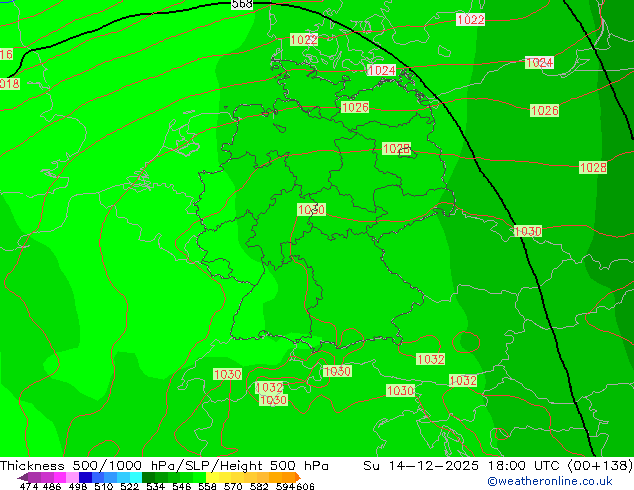The image size is (634, 490).
Task: Click the date text 'Su 14-12-2025 18:00 UTC'
Action: click(463, 466)
